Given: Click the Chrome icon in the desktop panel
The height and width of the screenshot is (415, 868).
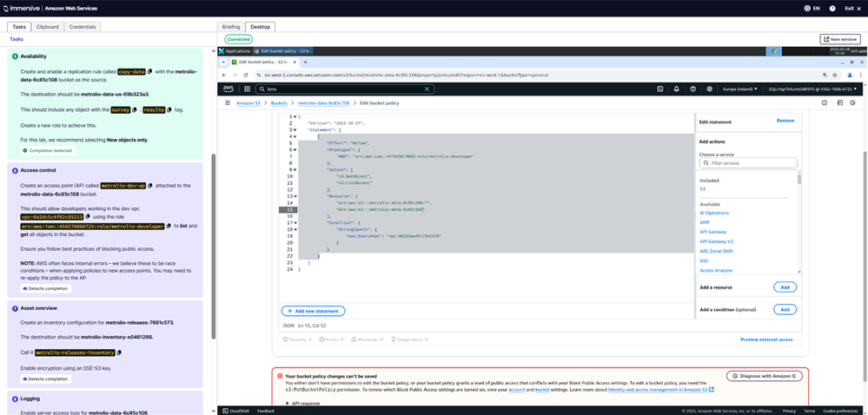Looking at the screenshot, I should (774, 51).
